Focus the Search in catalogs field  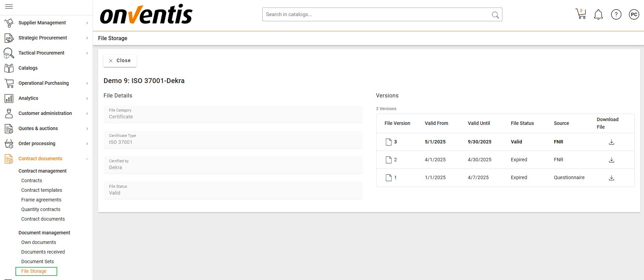[375, 14]
